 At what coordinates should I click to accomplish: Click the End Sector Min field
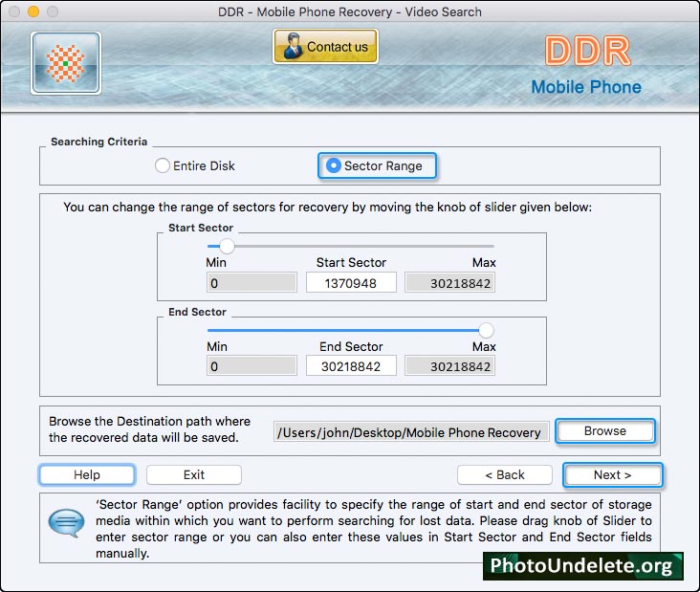(x=252, y=366)
